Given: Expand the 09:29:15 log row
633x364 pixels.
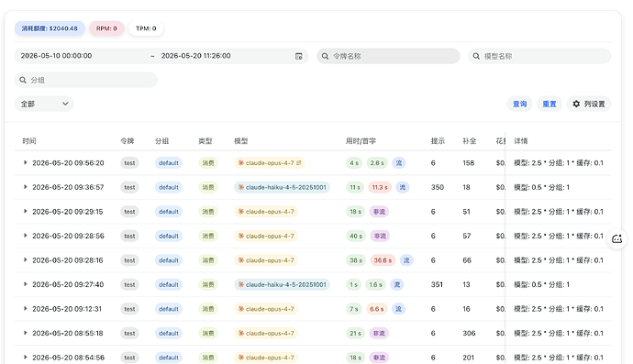Looking at the screenshot, I should tap(25, 211).
